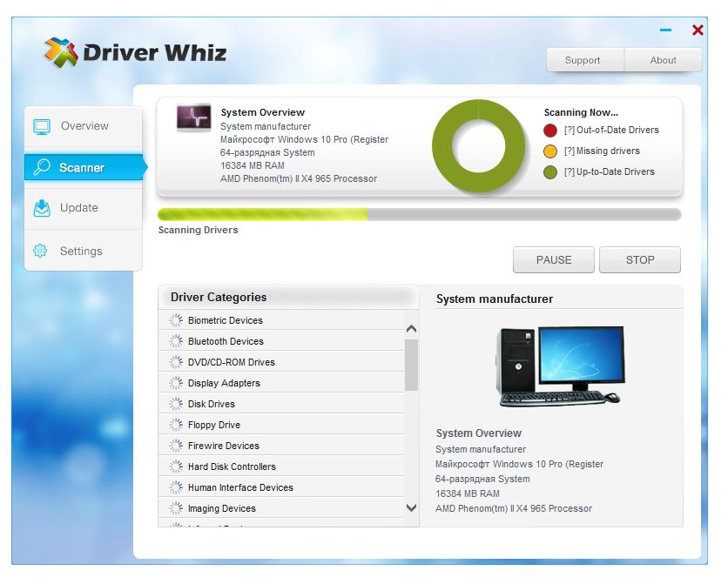
Task: Open the About page
Action: 663,60
